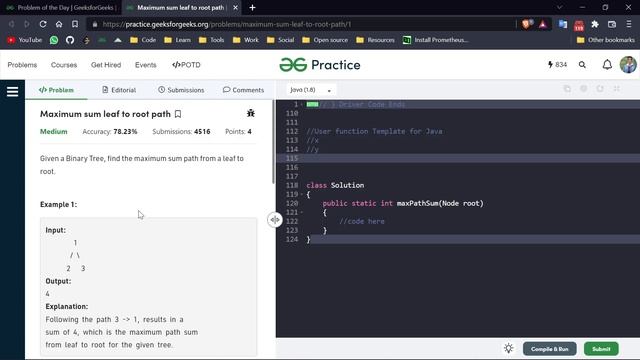Viewport: 640px width, 360px height.
Task: Switch to the Editorial tab
Action: [x=119, y=90]
